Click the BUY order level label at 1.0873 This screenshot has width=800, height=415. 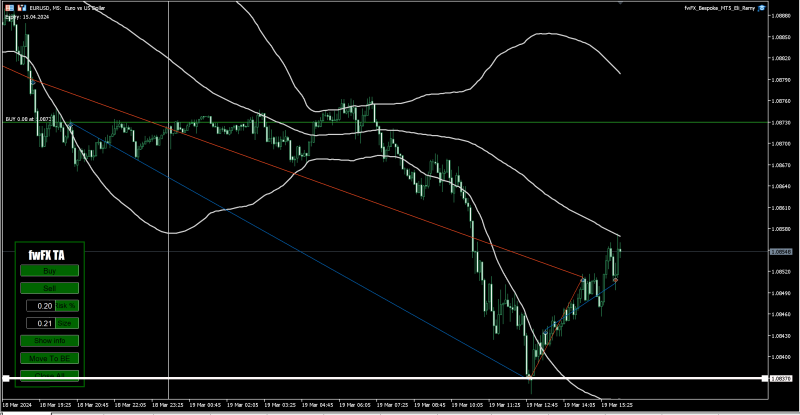(x=28, y=119)
